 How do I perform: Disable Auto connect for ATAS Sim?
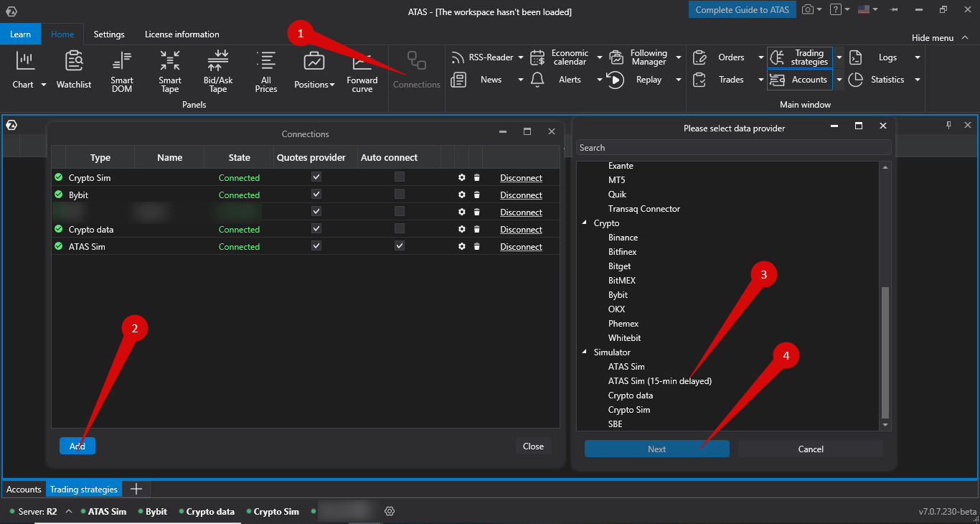[400, 245]
